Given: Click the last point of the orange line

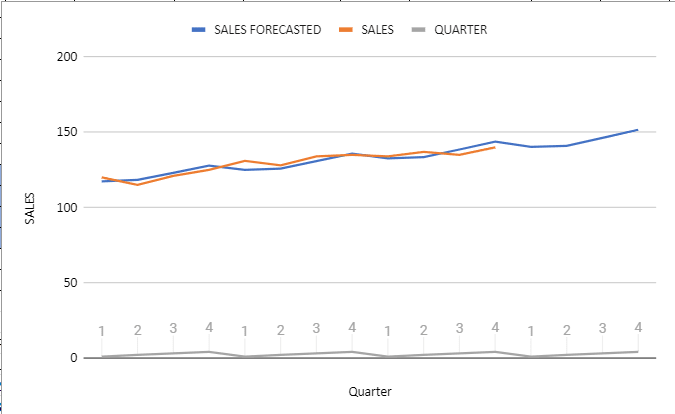Looking at the screenshot, I should (495, 147).
